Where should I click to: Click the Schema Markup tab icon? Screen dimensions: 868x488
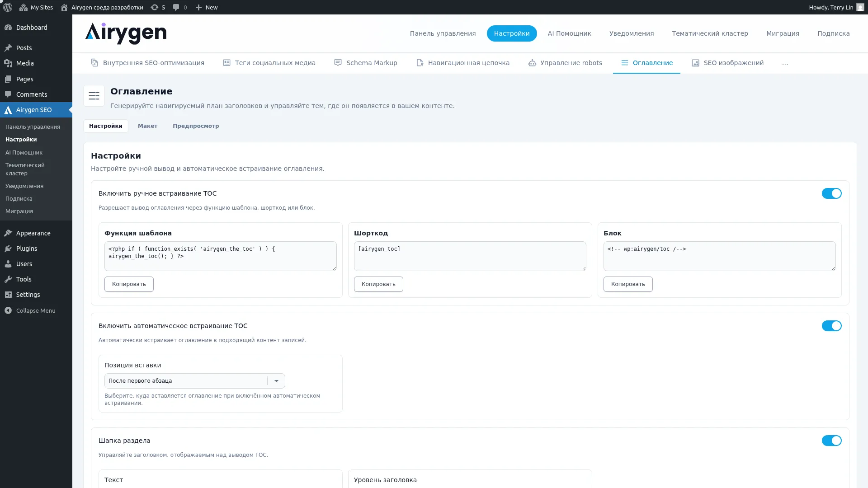point(338,63)
